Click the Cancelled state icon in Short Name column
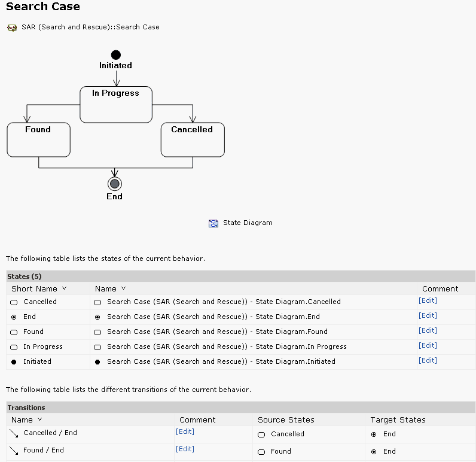 coord(14,302)
